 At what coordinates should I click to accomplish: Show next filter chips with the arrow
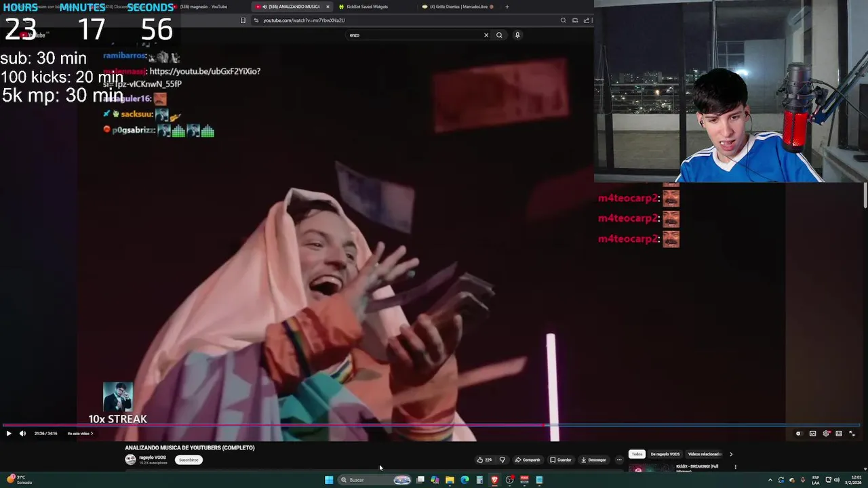731,454
